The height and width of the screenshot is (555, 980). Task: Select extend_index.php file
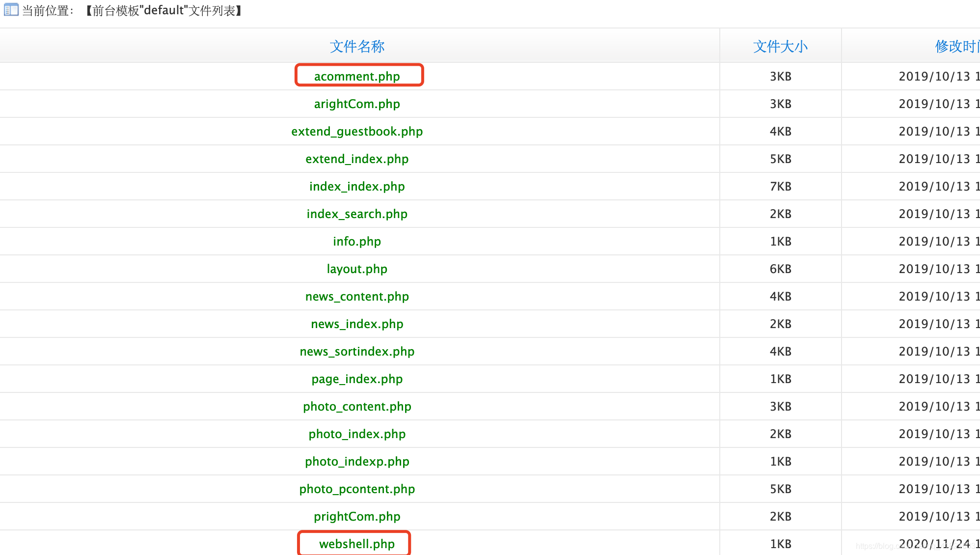click(x=357, y=159)
